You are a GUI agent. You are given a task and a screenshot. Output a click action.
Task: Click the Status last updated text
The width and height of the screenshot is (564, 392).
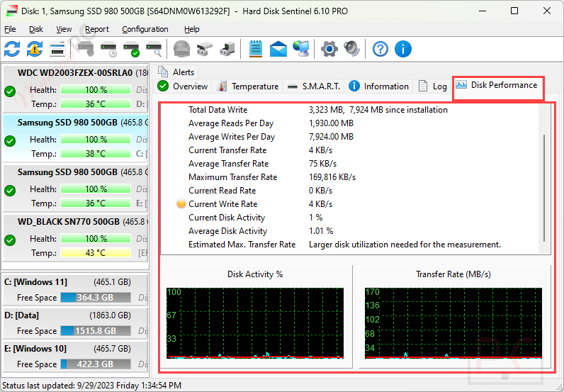click(x=91, y=386)
